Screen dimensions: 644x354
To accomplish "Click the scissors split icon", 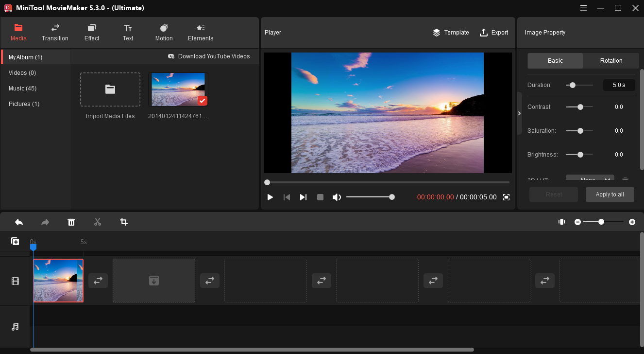I will pos(98,222).
